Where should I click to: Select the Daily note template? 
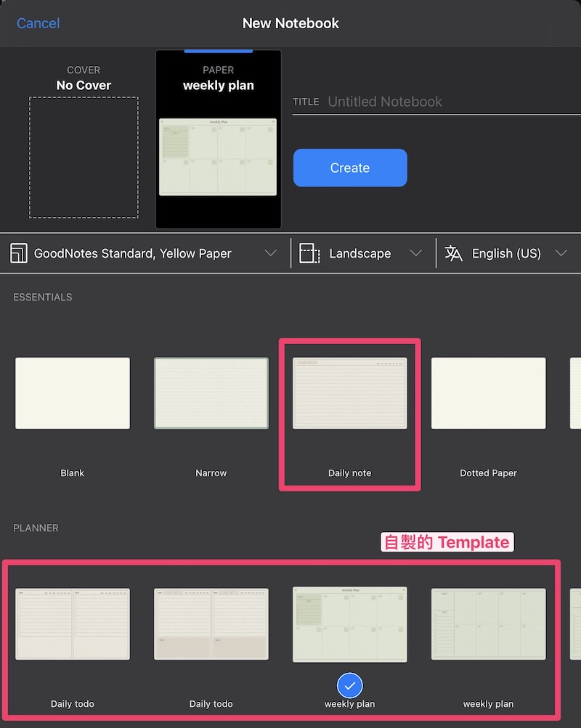(x=350, y=393)
